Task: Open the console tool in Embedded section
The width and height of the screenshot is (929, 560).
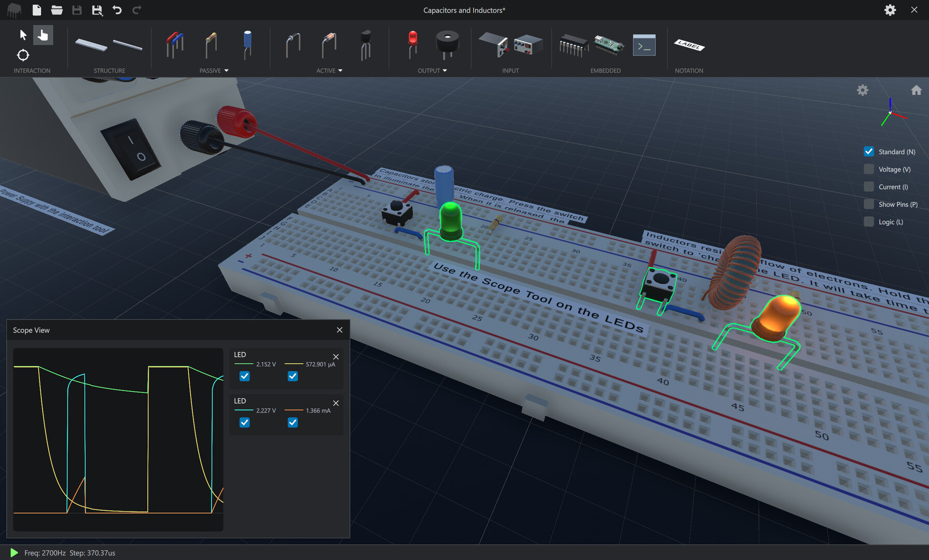Action: pyautogui.click(x=644, y=45)
